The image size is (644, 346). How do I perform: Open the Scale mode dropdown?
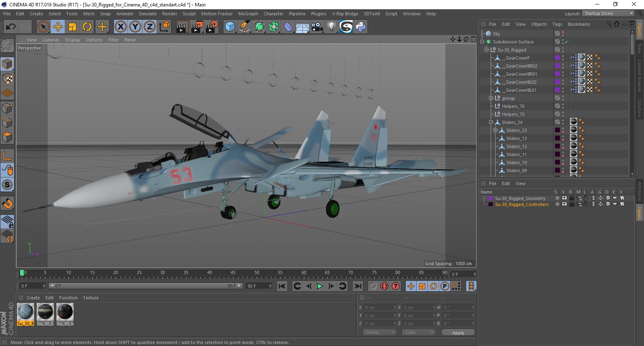coord(419,332)
